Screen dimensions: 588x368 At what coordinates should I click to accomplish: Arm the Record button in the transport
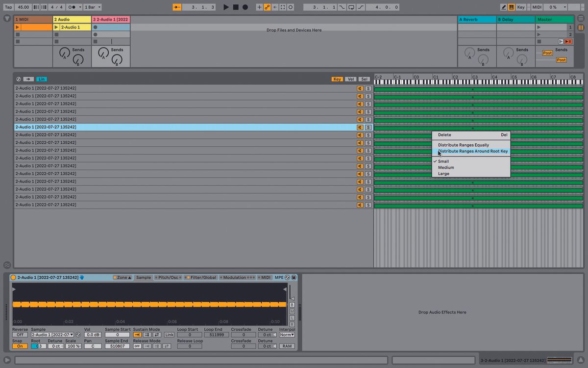click(x=245, y=7)
